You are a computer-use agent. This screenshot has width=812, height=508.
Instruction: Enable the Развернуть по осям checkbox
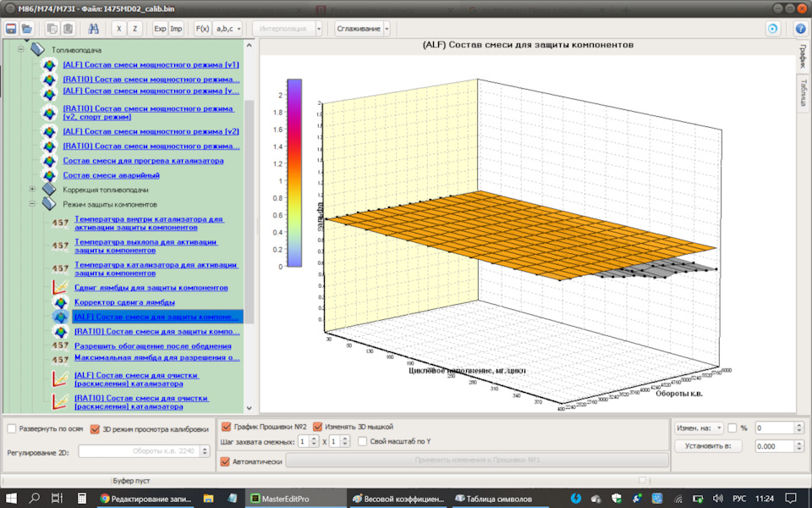click(x=11, y=428)
